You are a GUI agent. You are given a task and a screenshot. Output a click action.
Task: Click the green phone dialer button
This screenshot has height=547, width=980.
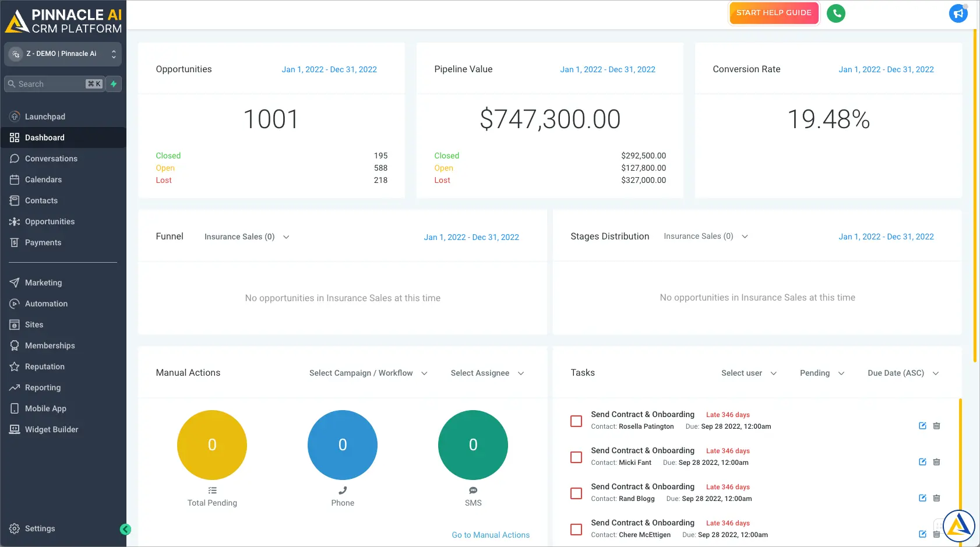836,13
